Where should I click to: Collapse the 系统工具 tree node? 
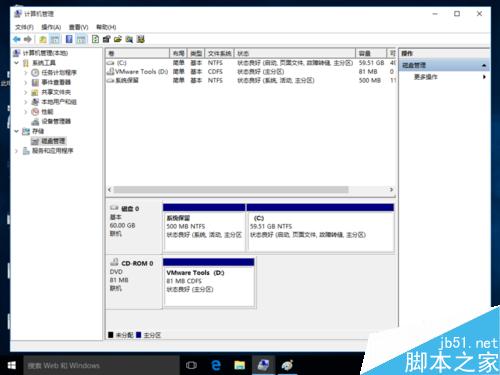click(17, 63)
